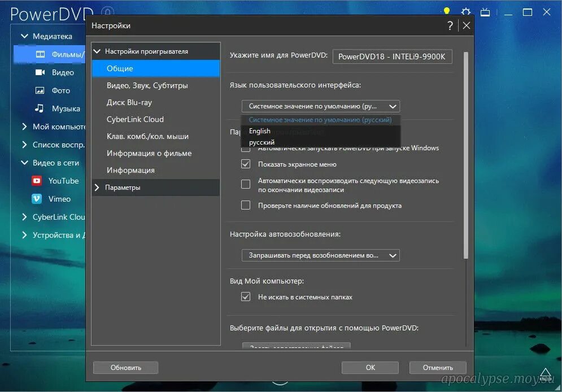
Task: Open Видео, Звук, Субтитры settings
Action: point(156,85)
